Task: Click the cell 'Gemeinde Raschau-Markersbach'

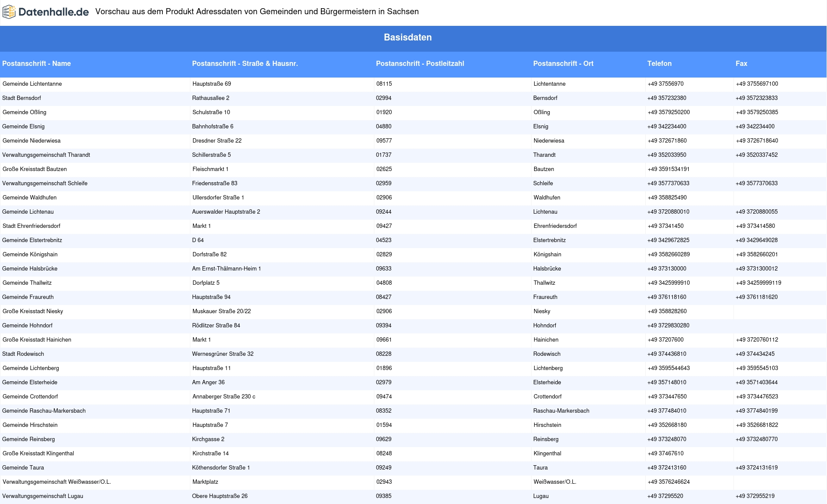Action: (44, 411)
